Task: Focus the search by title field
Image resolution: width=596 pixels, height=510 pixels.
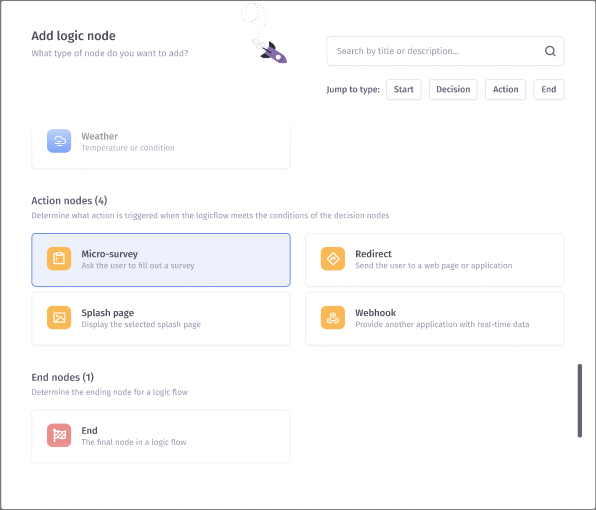Action: pyautogui.click(x=445, y=51)
